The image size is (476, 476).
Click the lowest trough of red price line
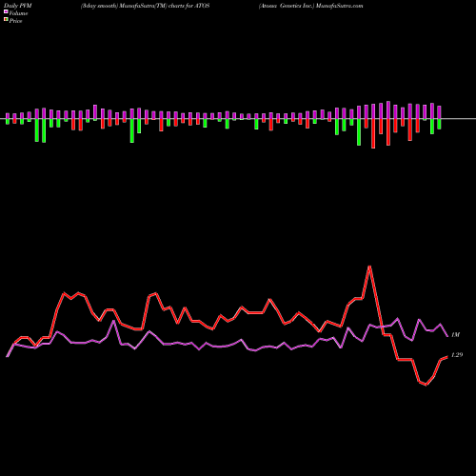(x=426, y=385)
